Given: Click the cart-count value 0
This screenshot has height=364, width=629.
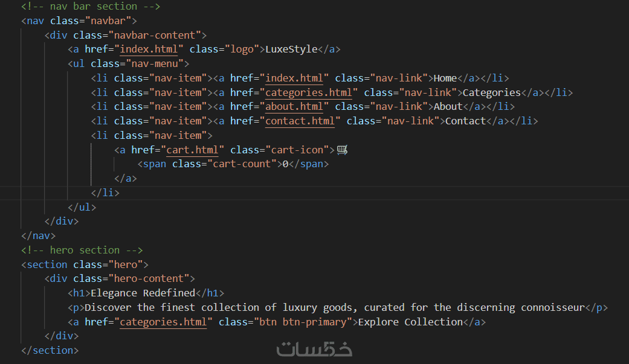Looking at the screenshot, I should (285, 164).
